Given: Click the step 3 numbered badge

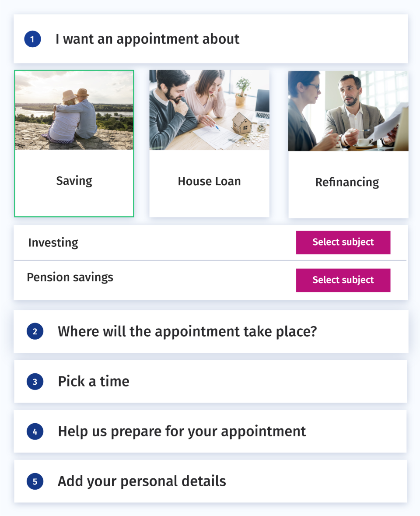Looking at the screenshot, I should click(x=35, y=381).
